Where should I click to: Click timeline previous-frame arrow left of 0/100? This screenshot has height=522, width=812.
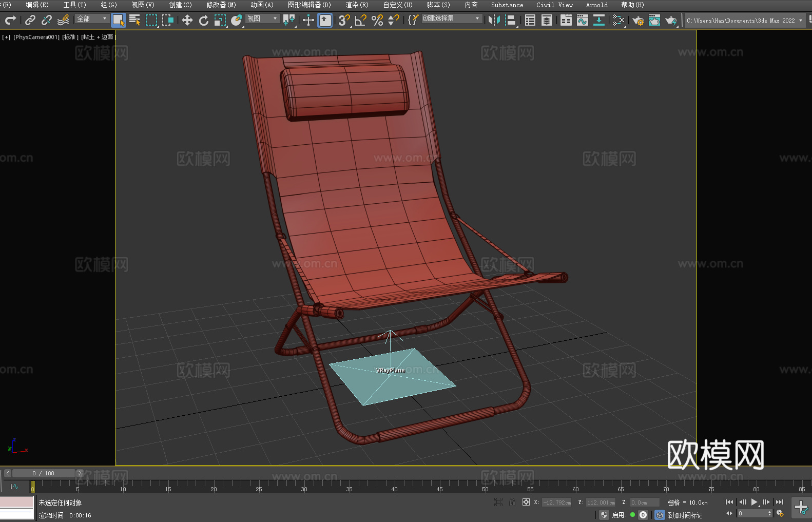click(x=7, y=473)
